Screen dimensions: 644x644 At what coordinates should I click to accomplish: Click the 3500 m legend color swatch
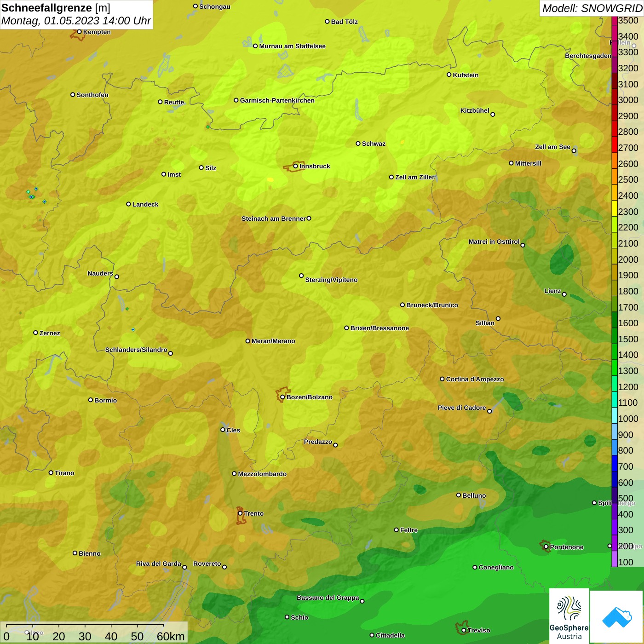[x=614, y=21]
